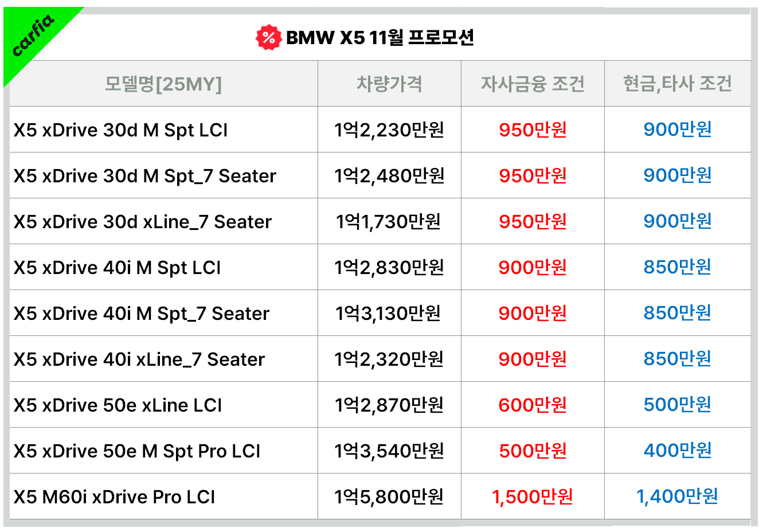Screen dimensions: 763x532
Task: Click the 1억5,800만원 vehicle price cell
Action: [389, 497]
